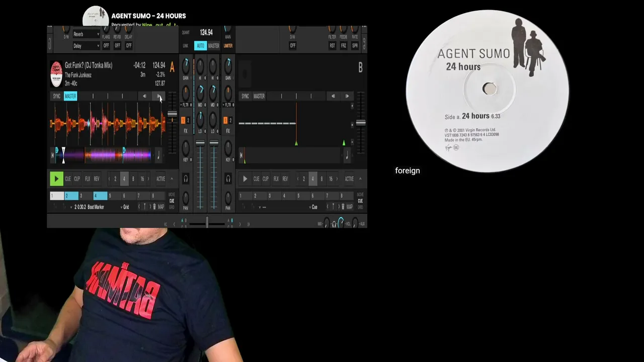This screenshot has height=362, width=644.
Task: Toggle FLX flux mode on deck A
Action: (88, 179)
